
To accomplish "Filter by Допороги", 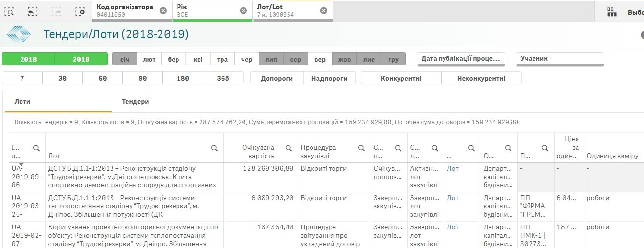I will pos(277,78).
